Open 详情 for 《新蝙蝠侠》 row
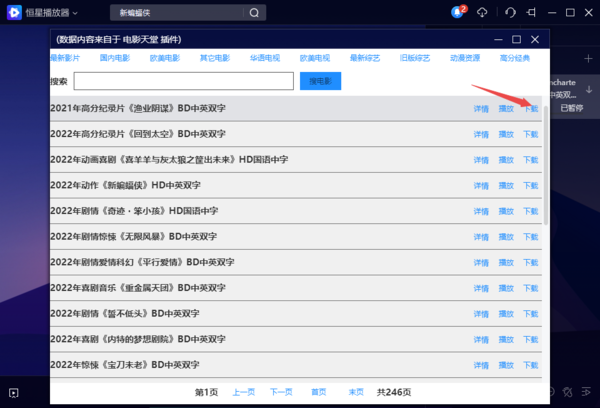 pyautogui.click(x=481, y=186)
